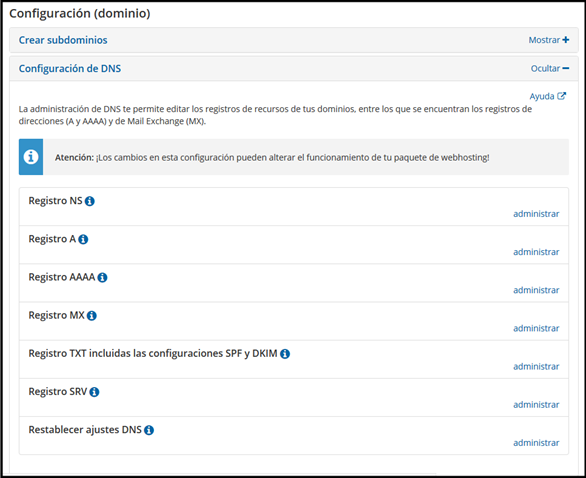
Task: Click the Registro SRV label
Action: [x=58, y=392]
